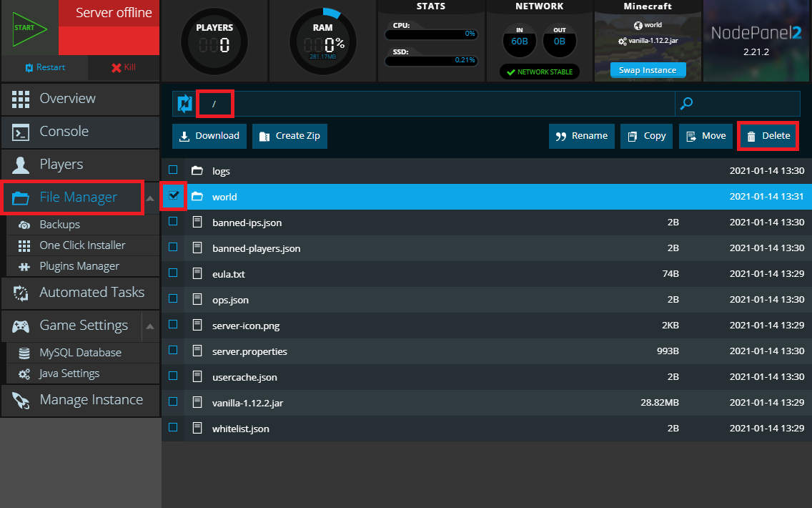This screenshot has width=812, height=508.
Task: Collapse the Game Settings submenu arrow
Action: 150,326
